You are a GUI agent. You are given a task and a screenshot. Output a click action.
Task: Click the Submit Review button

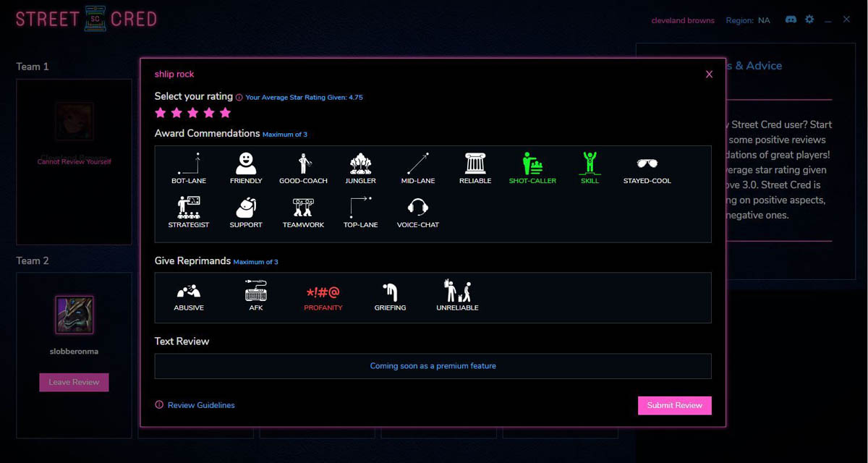tap(674, 405)
